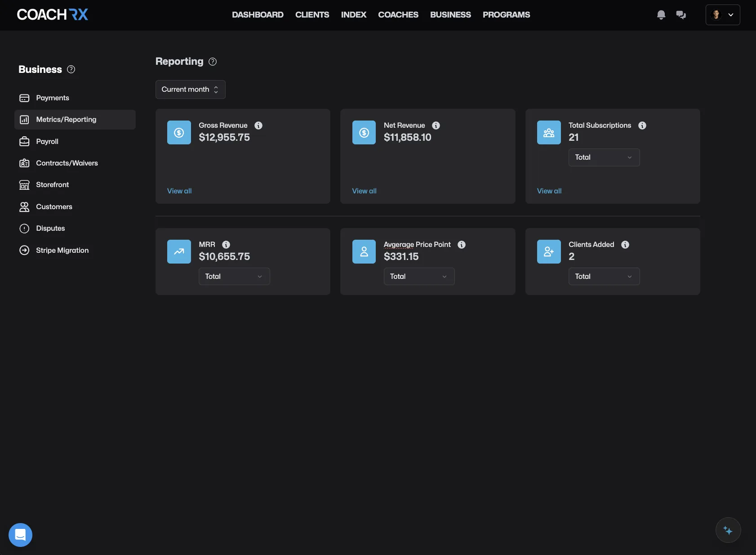The width and height of the screenshot is (756, 555).
Task: Open the Programs nav item
Action: 506,15
